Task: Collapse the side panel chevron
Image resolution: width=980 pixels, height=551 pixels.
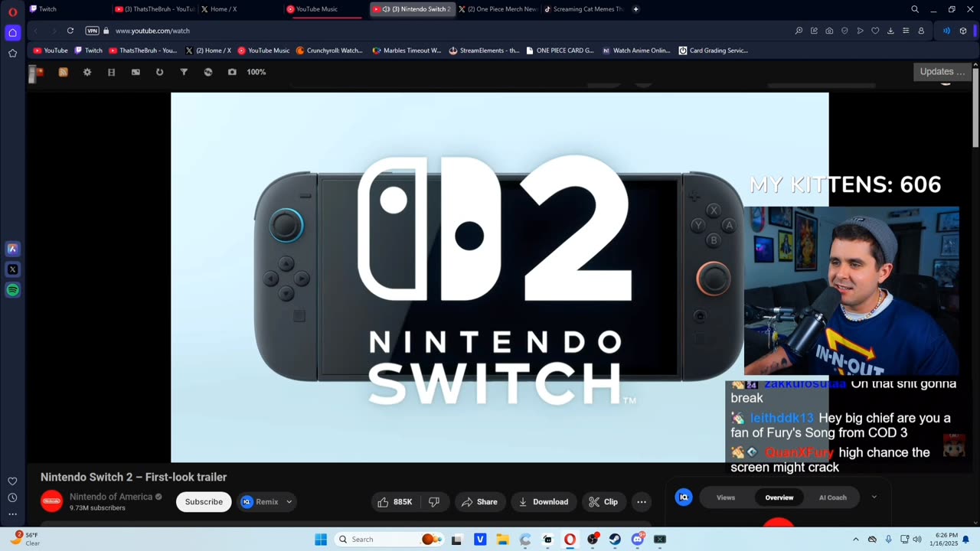Action: (x=874, y=497)
